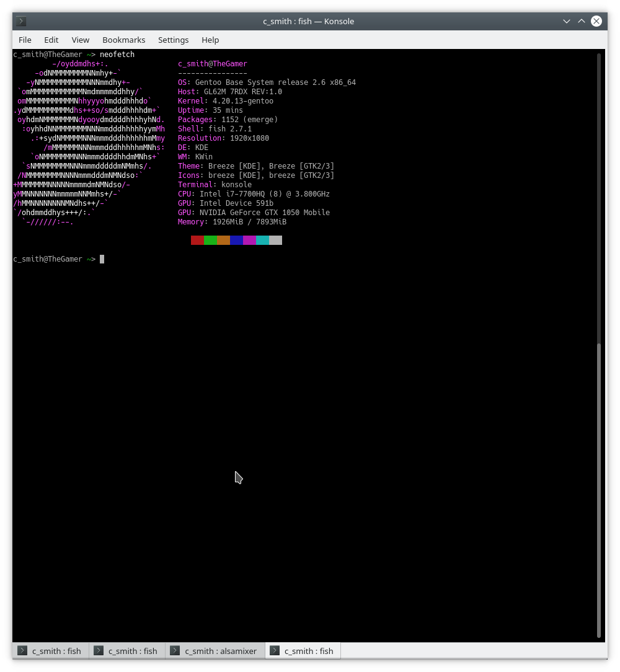Click the terminal cursor at the empty prompt

(102, 259)
